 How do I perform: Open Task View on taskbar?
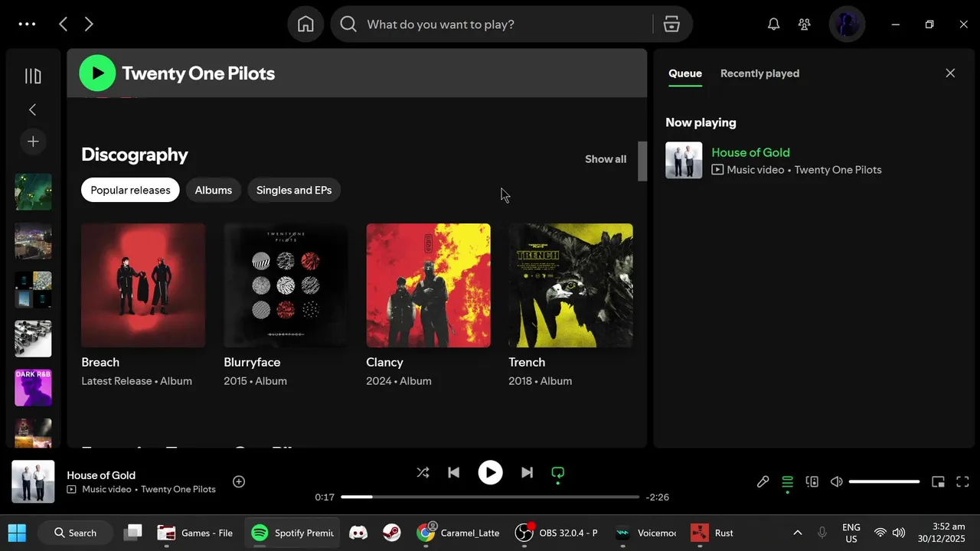133,533
